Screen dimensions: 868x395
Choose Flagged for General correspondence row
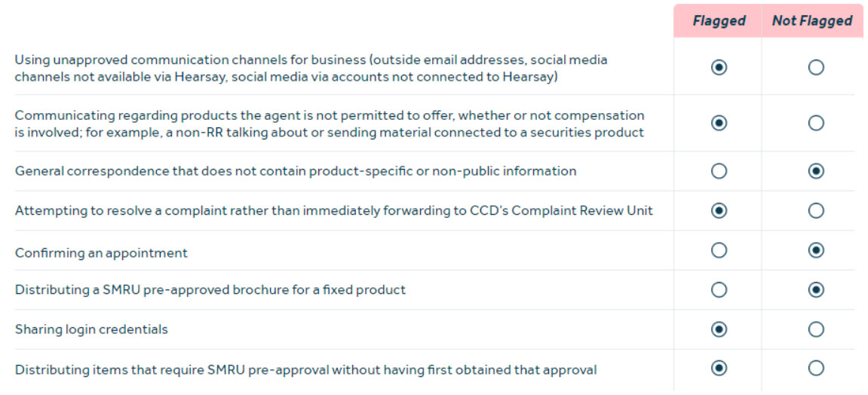(x=719, y=172)
